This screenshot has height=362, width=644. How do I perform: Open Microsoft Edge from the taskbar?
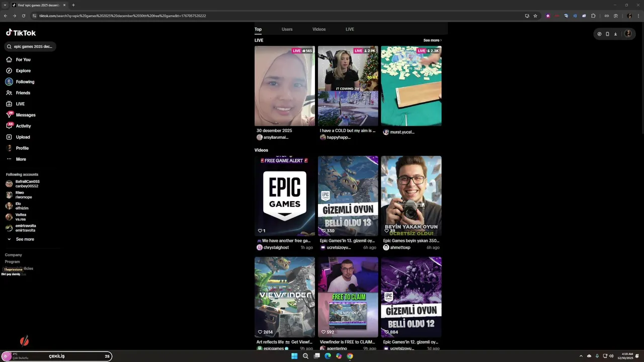[x=328, y=356]
